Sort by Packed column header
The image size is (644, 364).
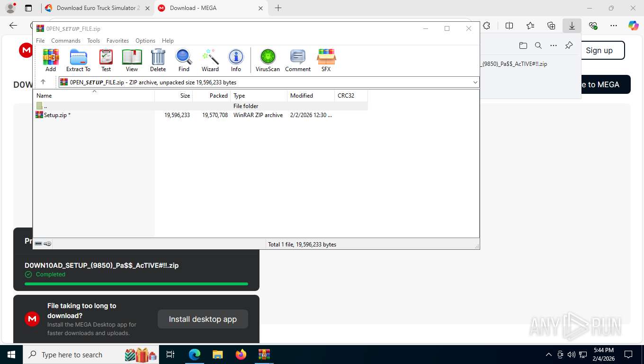click(212, 96)
